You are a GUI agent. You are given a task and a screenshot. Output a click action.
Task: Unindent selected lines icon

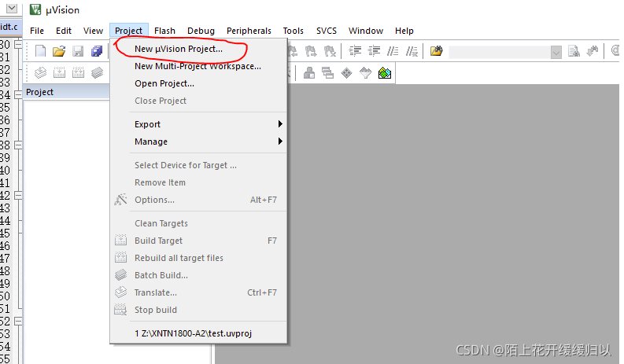374,51
